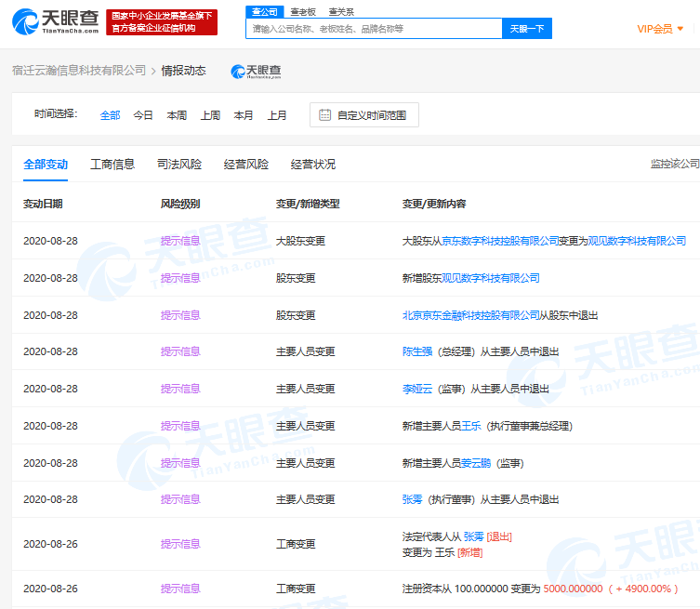Select the 查公司 search tab
This screenshot has height=609, width=700.
click(x=265, y=11)
